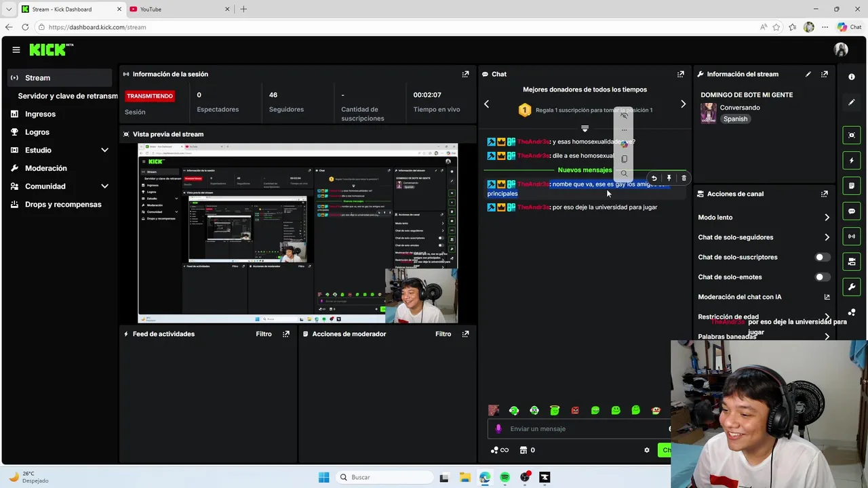This screenshot has width=868, height=488.
Task: Toggle the camera channel actions widget in sidebar
Action: 852,262
